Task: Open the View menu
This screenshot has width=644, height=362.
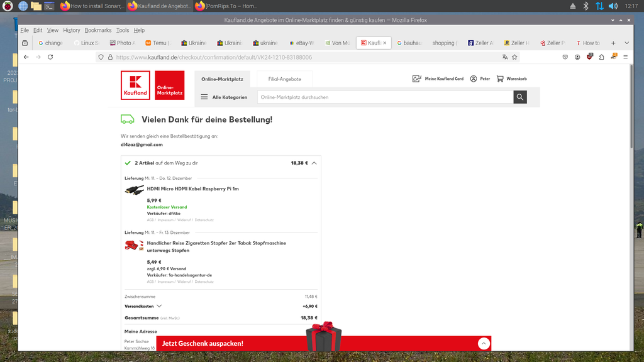Action: tap(53, 30)
